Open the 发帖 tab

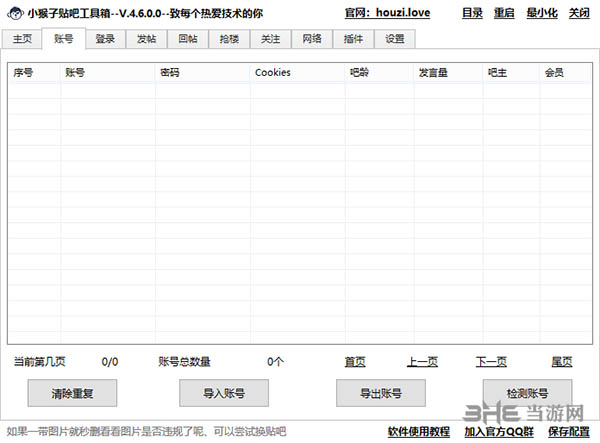coord(147,39)
